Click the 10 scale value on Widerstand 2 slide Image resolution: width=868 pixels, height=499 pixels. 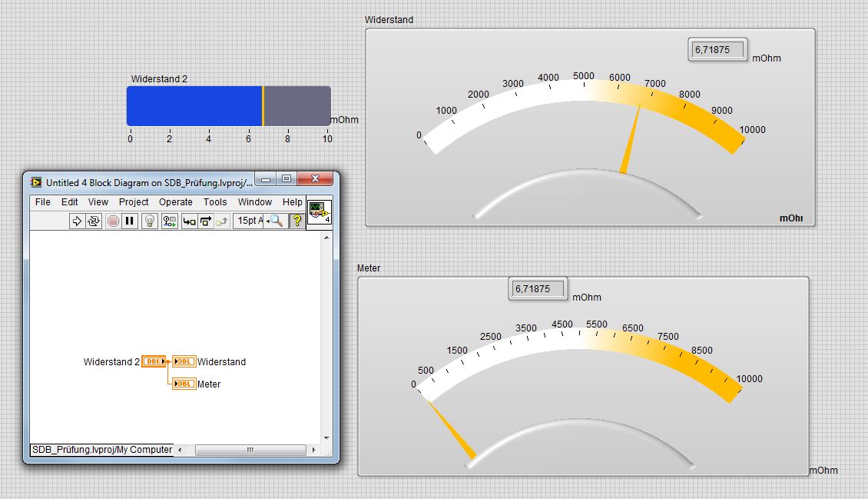[x=327, y=139]
